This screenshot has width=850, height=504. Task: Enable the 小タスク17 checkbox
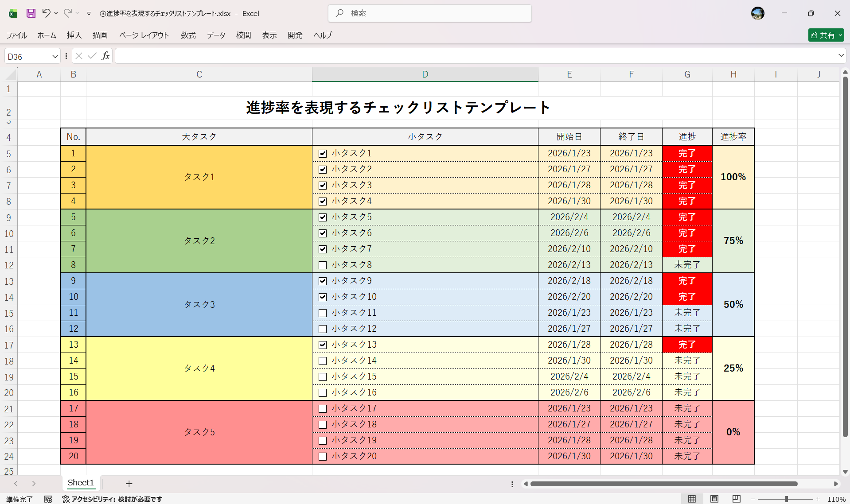coord(323,408)
